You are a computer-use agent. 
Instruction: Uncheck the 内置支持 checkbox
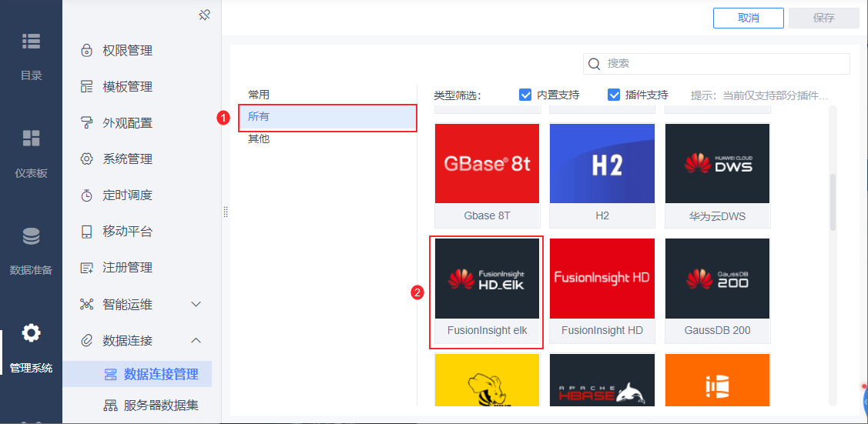pos(525,95)
